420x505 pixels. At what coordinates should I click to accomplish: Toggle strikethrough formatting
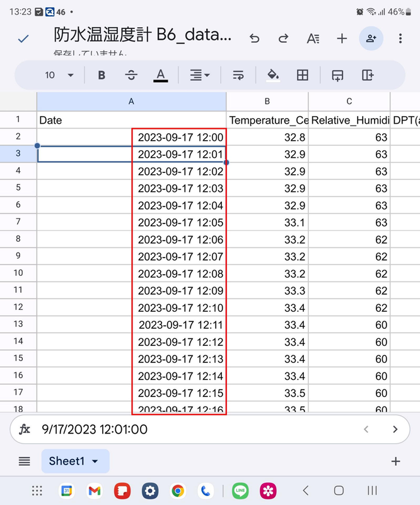pos(131,75)
